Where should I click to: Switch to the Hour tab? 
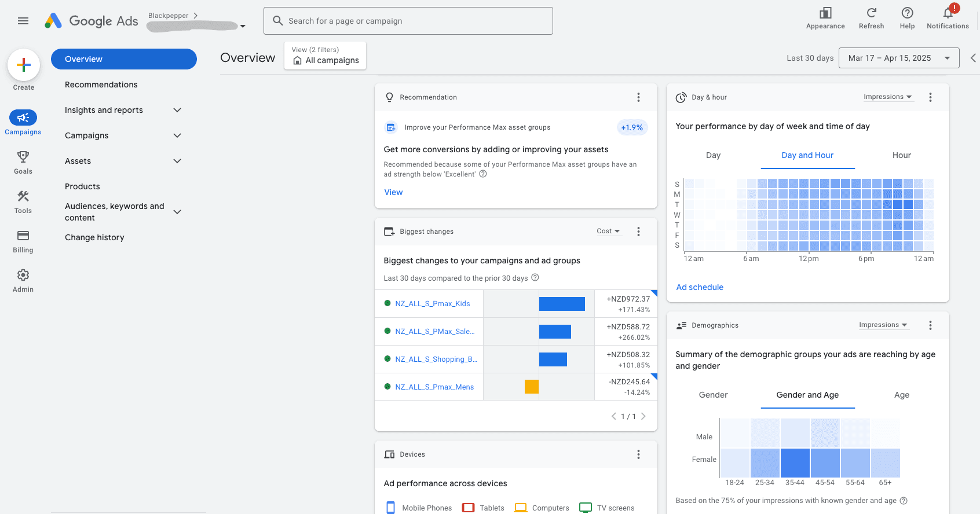point(901,155)
